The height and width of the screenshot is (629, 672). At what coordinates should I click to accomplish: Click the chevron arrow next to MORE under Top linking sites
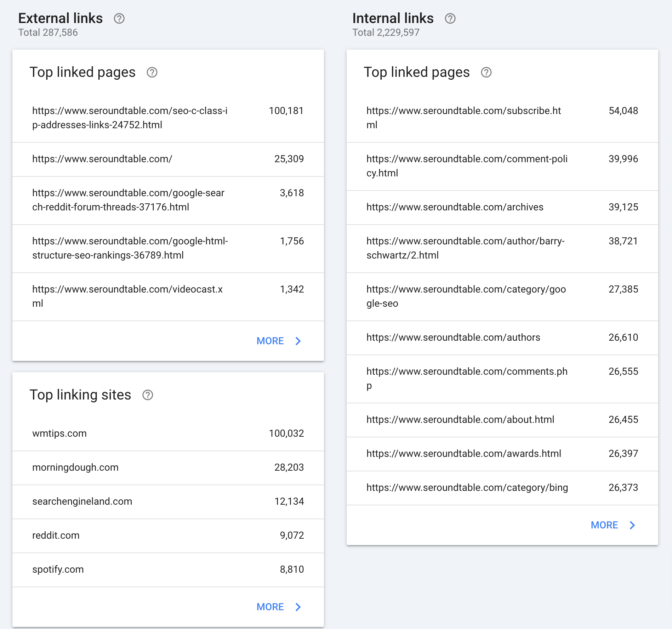pyautogui.click(x=298, y=607)
